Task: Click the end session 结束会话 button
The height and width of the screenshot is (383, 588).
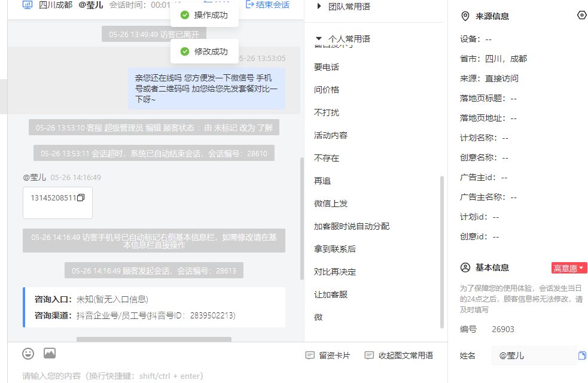Action: (x=267, y=5)
